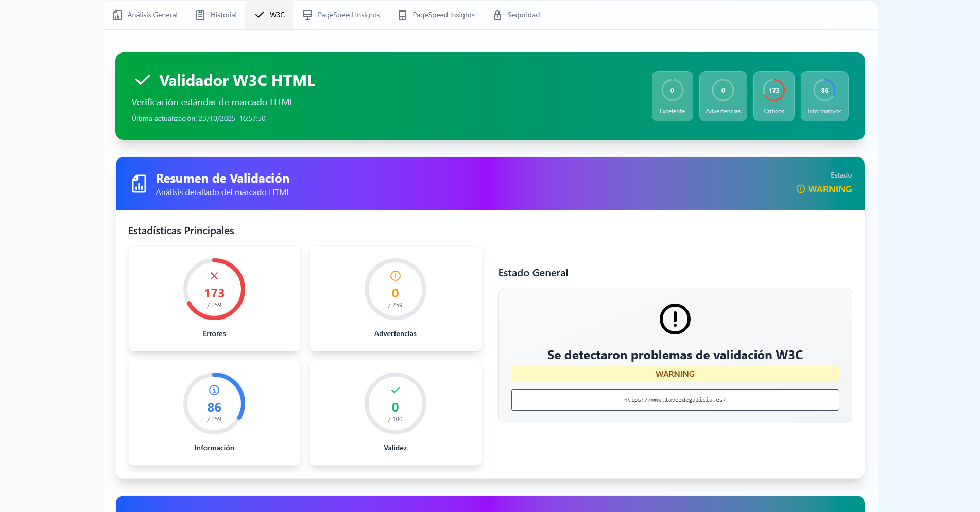
Task: Go to the Seguridad tab
Action: [x=517, y=15]
